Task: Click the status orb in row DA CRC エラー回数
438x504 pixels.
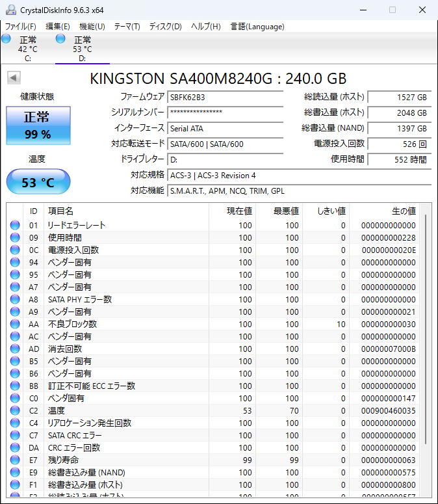Action: [x=15, y=447]
